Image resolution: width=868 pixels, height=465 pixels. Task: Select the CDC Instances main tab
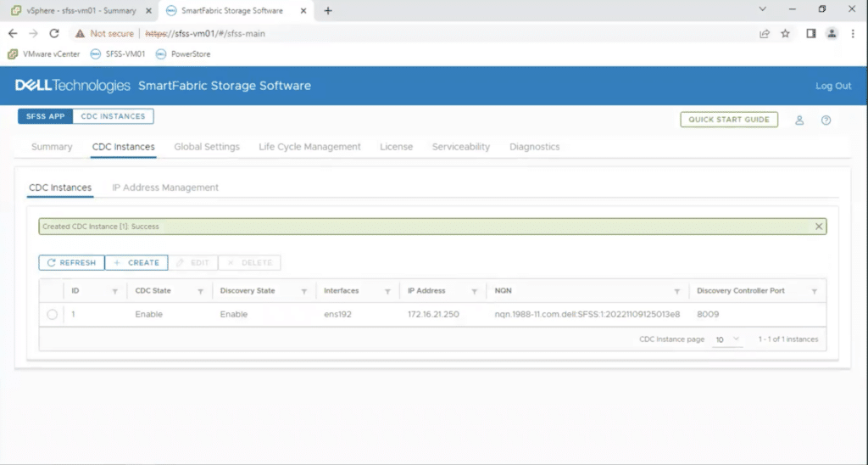coord(124,147)
